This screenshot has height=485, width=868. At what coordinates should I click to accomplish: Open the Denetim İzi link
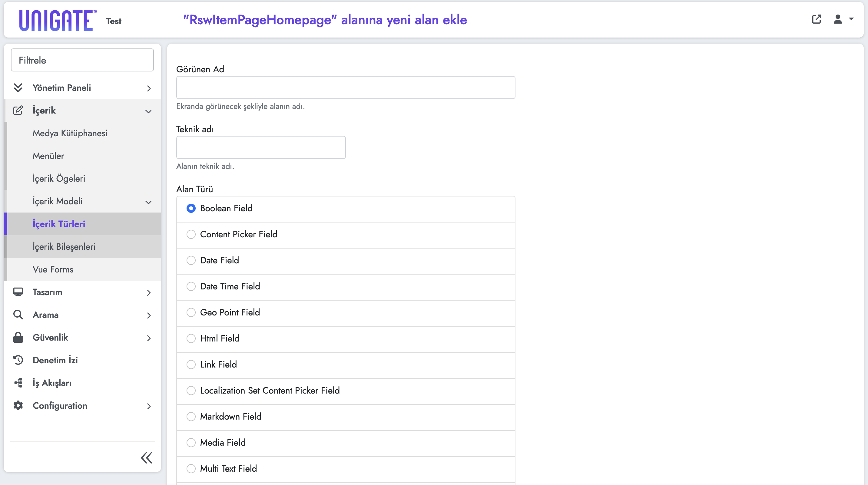pos(55,360)
